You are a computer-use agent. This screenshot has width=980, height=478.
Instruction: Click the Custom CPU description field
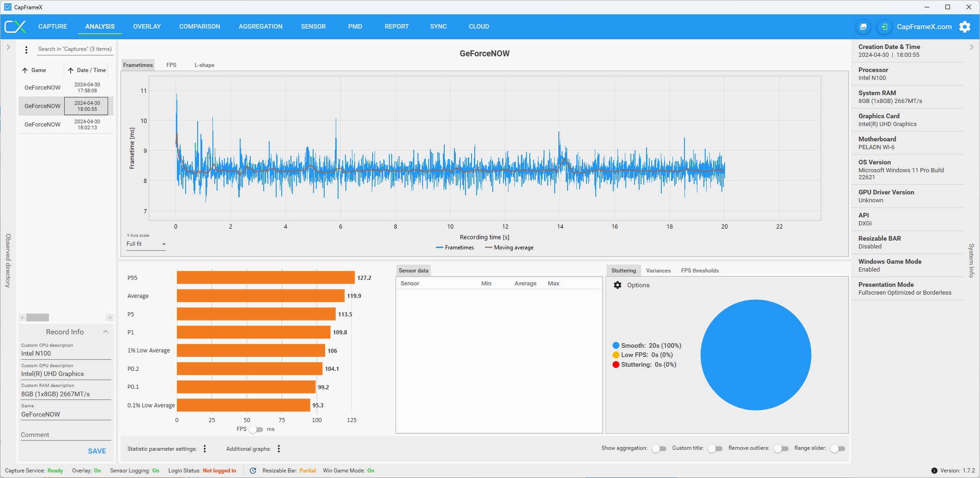point(66,354)
